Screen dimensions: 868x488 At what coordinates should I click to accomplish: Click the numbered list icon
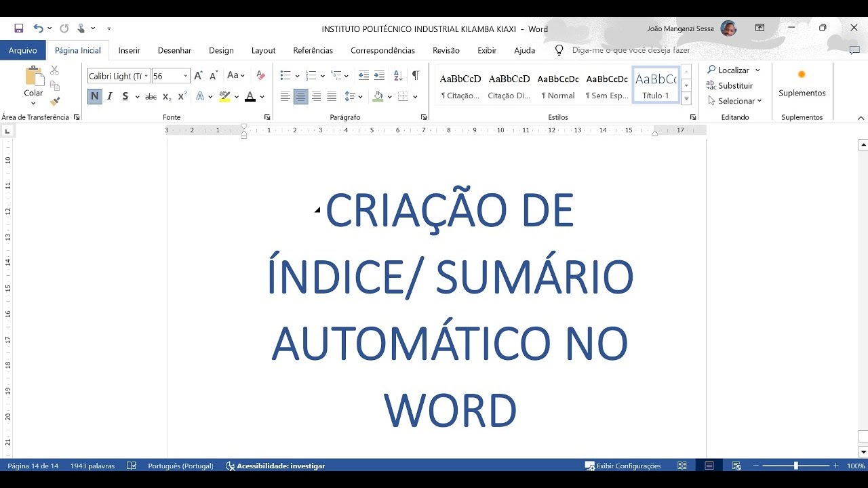[x=311, y=76]
